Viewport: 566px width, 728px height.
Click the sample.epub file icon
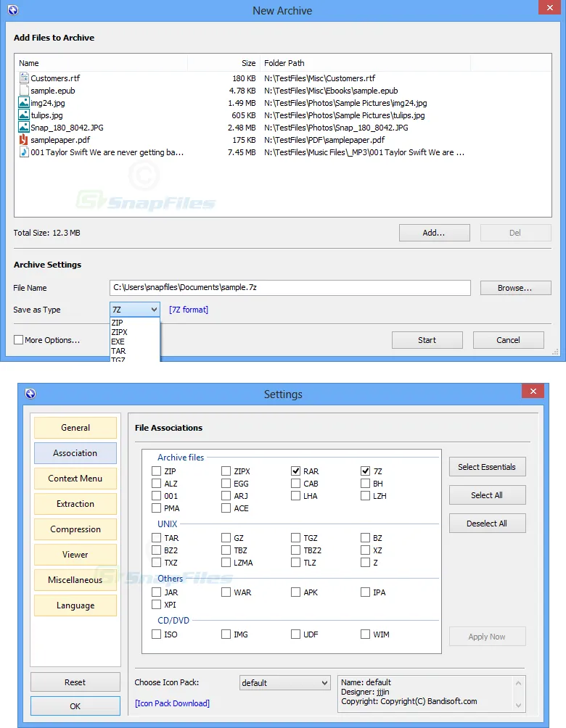tap(24, 91)
